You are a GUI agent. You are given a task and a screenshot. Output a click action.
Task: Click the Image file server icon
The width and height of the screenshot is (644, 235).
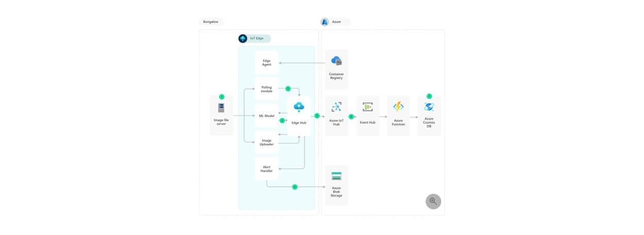coord(222,108)
